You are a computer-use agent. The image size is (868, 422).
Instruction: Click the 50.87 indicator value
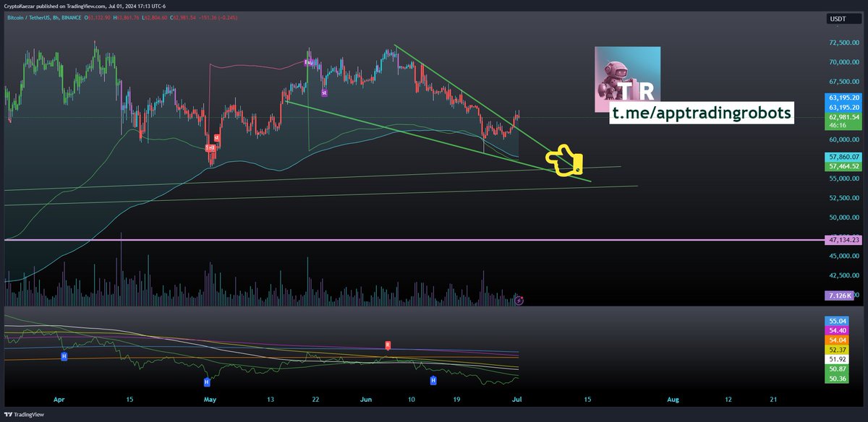pyautogui.click(x=836, y=368)
